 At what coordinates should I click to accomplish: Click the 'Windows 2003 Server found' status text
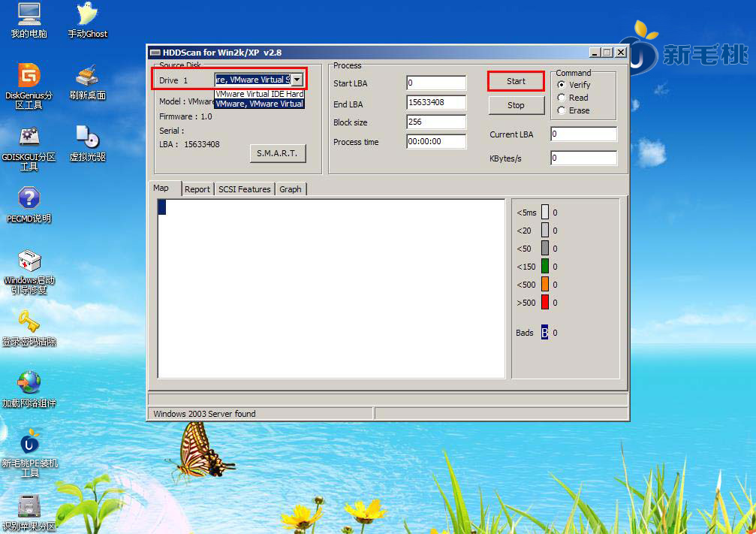204,414
